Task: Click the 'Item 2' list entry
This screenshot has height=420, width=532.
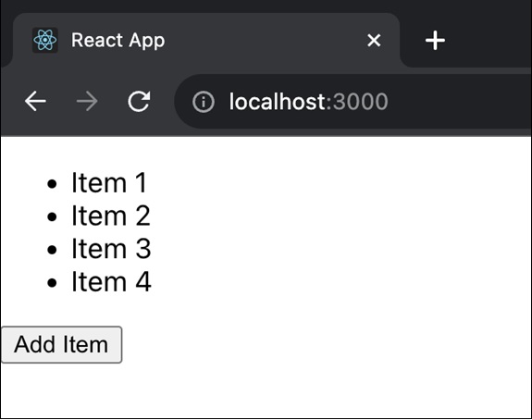Action: click(111, 216)
